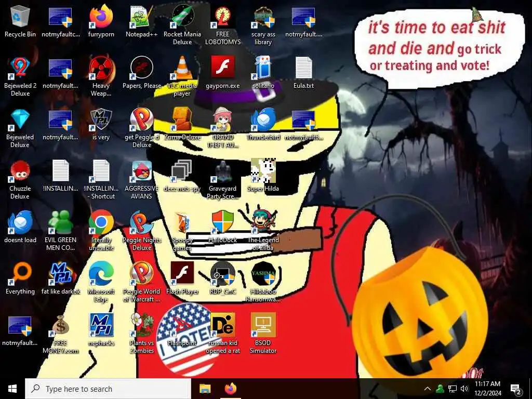Open VLC media player cone icon
Screen dimensions: 532x399
pyautogui.click(x=182, y=68)
